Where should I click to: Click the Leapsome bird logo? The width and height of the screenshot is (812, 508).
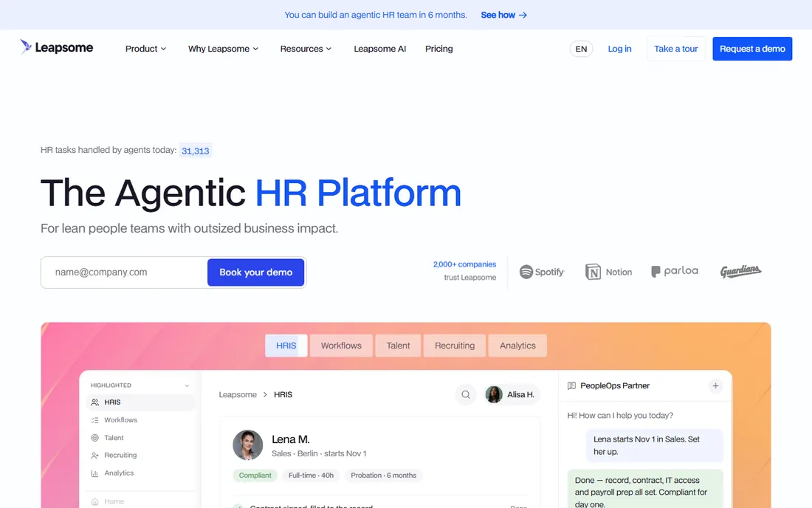[25, 47]
